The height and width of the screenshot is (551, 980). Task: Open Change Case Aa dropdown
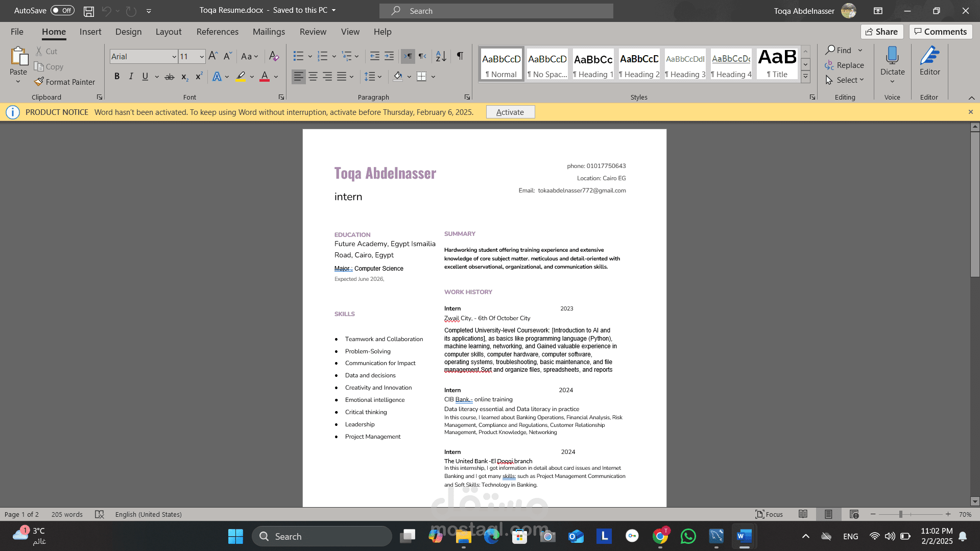click(x=249, y=56)
